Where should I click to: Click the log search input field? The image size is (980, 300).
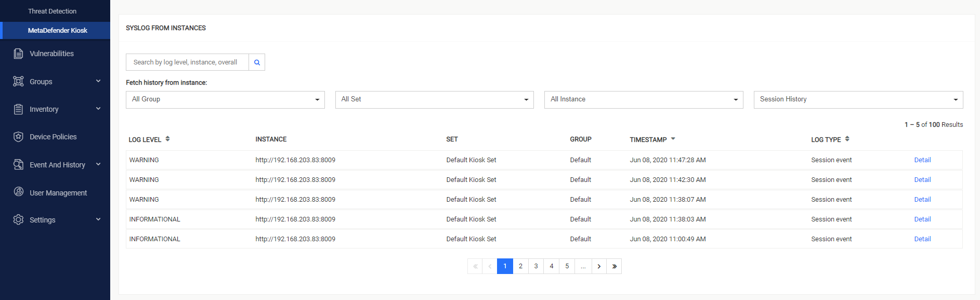187,62
